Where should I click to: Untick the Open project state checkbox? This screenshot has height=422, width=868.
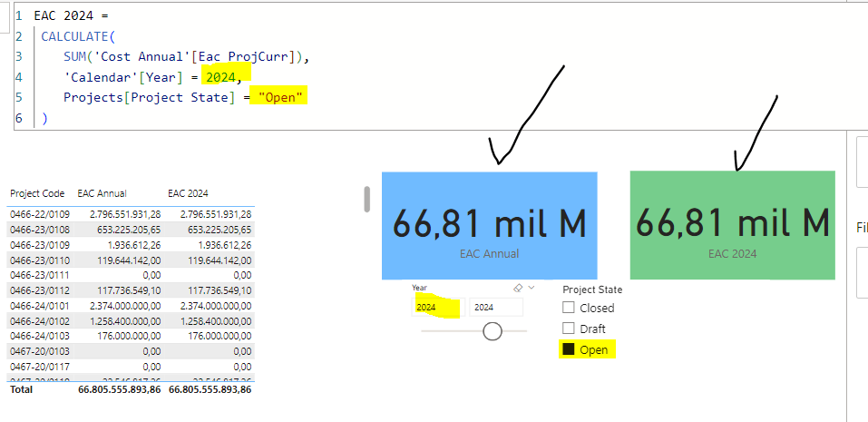569,349
